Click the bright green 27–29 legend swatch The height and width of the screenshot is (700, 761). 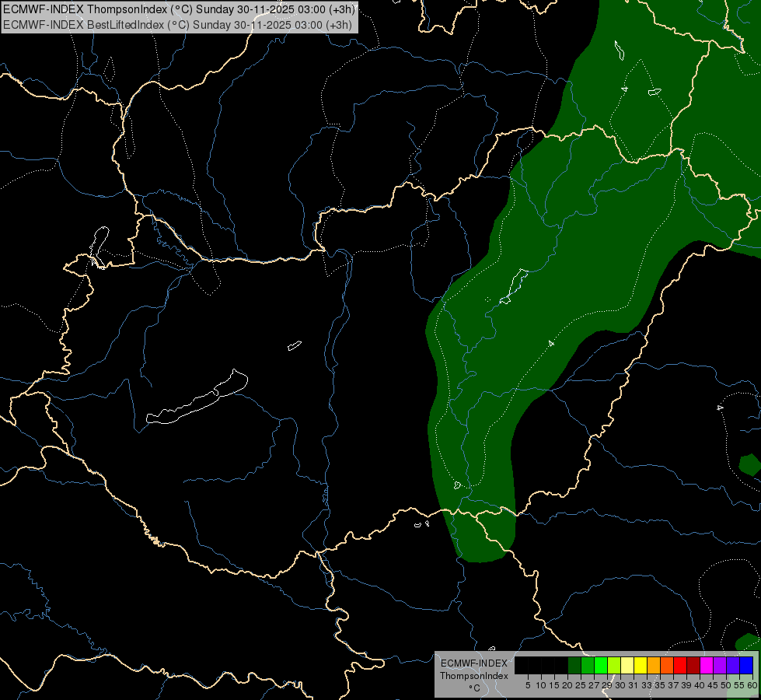[601, 665]
